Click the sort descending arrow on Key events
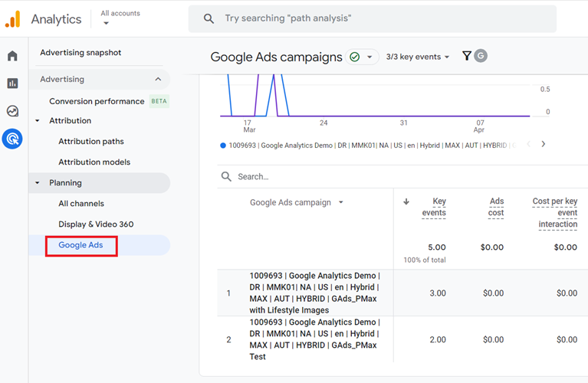The image size is (588, 383). [x=406, y=201]
